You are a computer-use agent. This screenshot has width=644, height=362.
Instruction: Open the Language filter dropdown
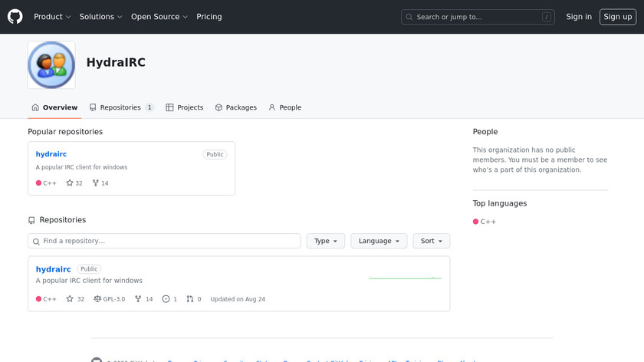pyautogui.click(x=379, y=241)
